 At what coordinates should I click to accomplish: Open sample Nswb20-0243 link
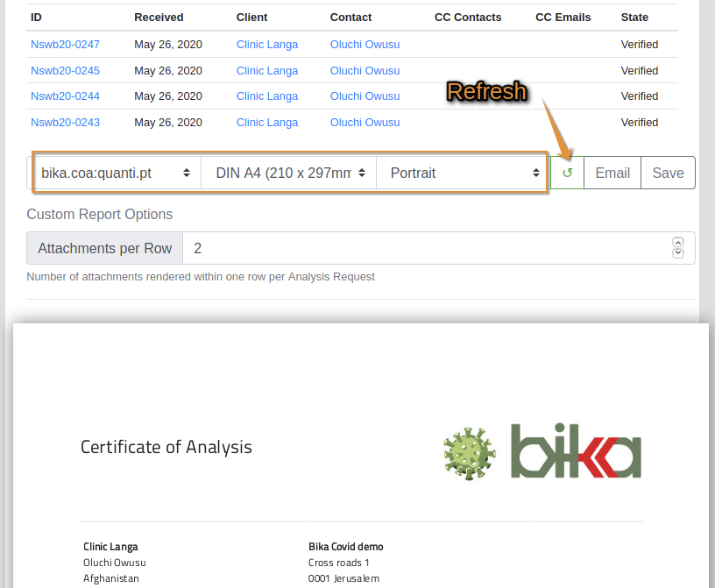point(65,123)
